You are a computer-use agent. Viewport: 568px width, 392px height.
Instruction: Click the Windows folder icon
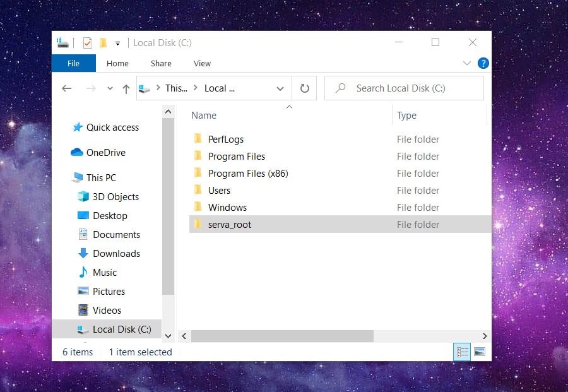[x=198, y=207]
